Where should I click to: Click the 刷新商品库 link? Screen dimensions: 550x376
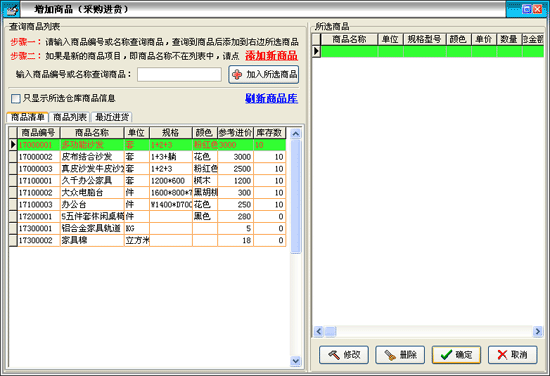(271, 99)
